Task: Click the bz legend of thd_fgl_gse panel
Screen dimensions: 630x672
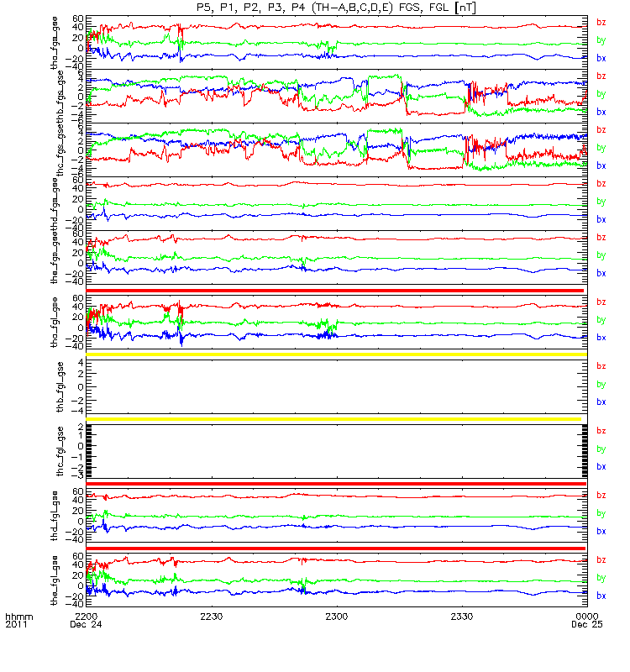Action: (601, 496)
